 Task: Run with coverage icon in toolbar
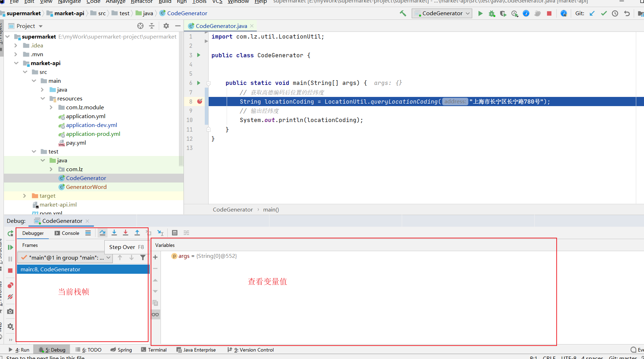coord(503,13)
